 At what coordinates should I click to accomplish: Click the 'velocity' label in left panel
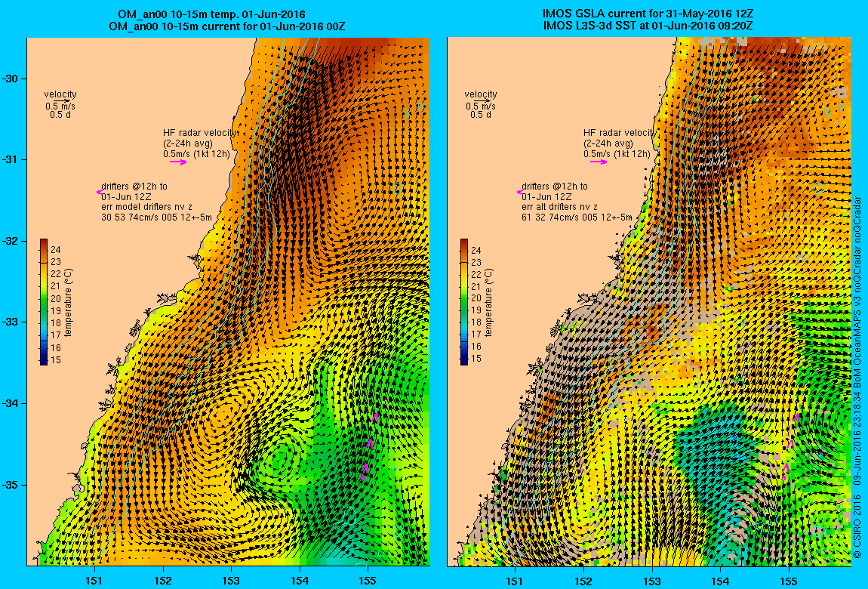[60, 94]
